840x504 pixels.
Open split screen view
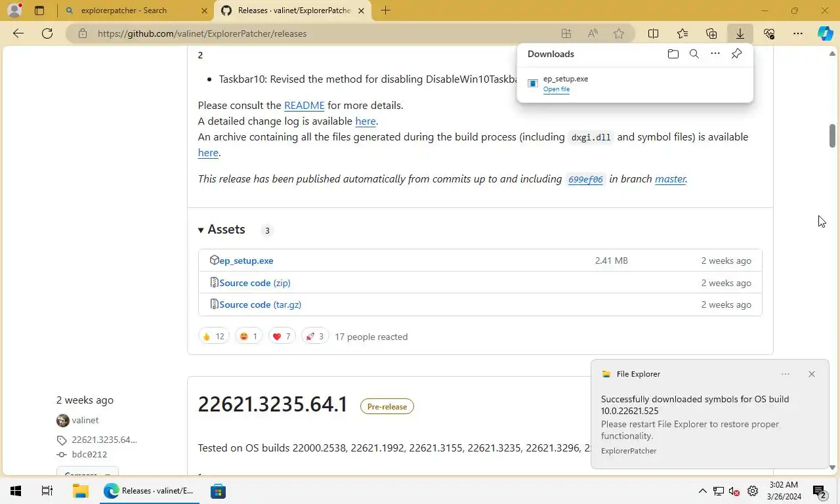pos(654,33)
